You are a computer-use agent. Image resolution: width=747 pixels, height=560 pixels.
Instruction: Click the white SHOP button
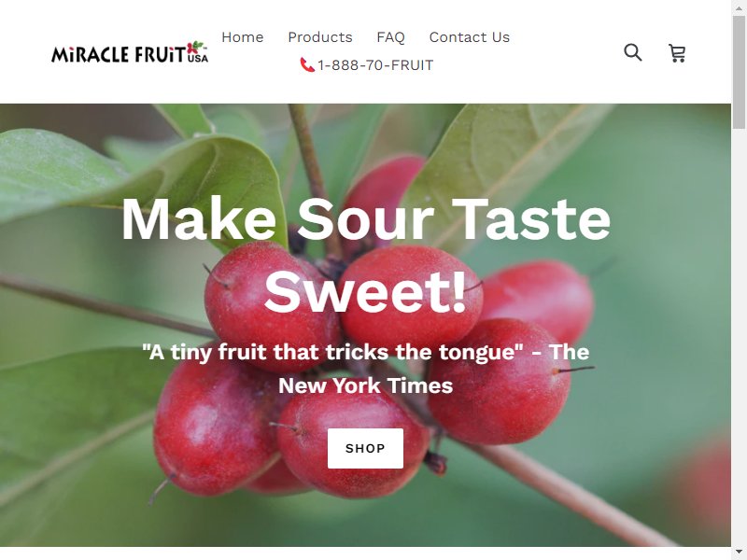pyautogui.click(x=365, y=448)
